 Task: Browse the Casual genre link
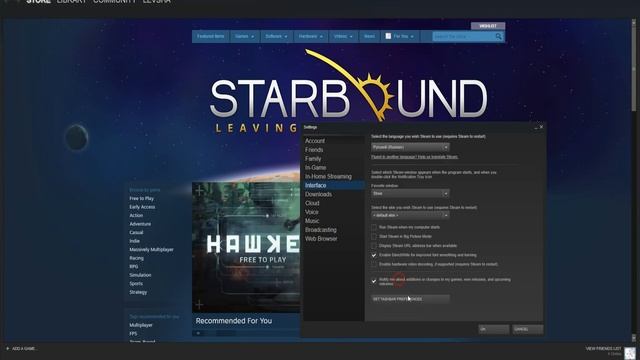(x=136, y=233)
